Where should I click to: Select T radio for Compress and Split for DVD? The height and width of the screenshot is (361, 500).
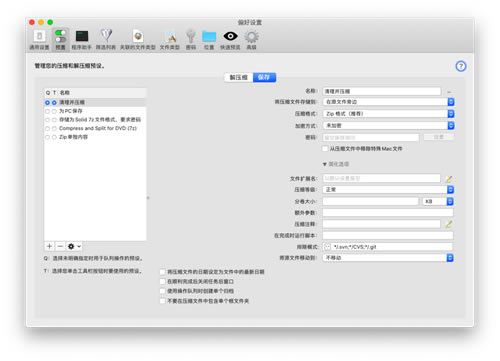[54, 129]
